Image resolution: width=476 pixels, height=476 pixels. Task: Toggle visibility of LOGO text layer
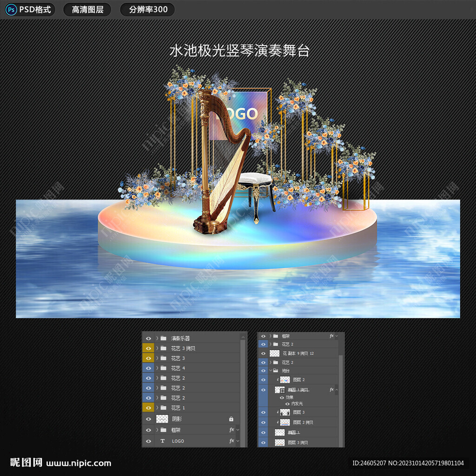pyautogui.click(x=148, y=441)
